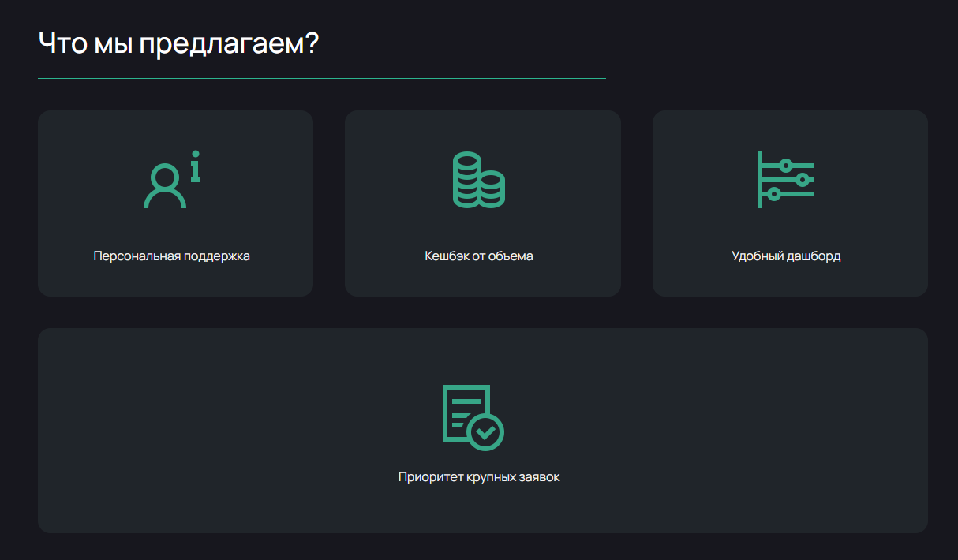Click the dashboard sliders icon

point(786,179)
